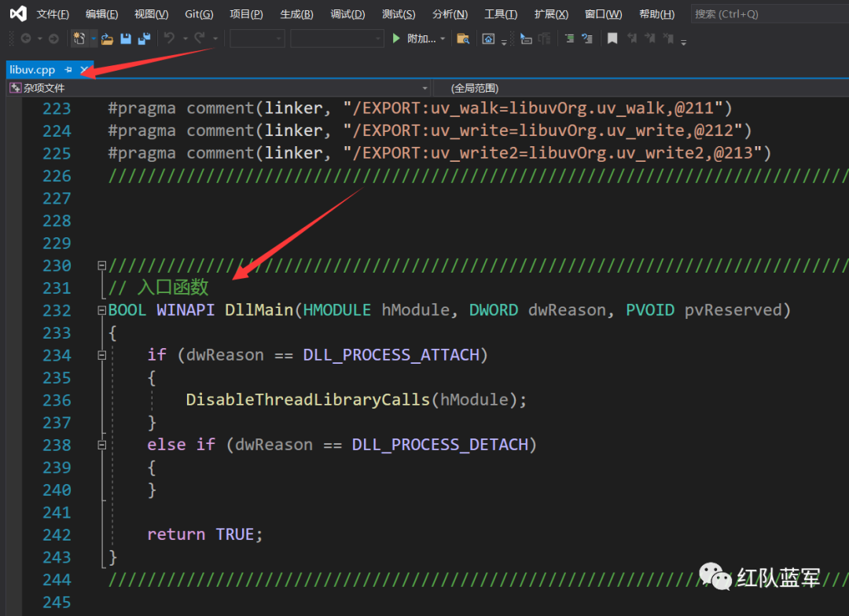Click the increase indent lines icon
The height and width of the screenshot is (616, 849).
pyautogui.click(x=569, y=38)
